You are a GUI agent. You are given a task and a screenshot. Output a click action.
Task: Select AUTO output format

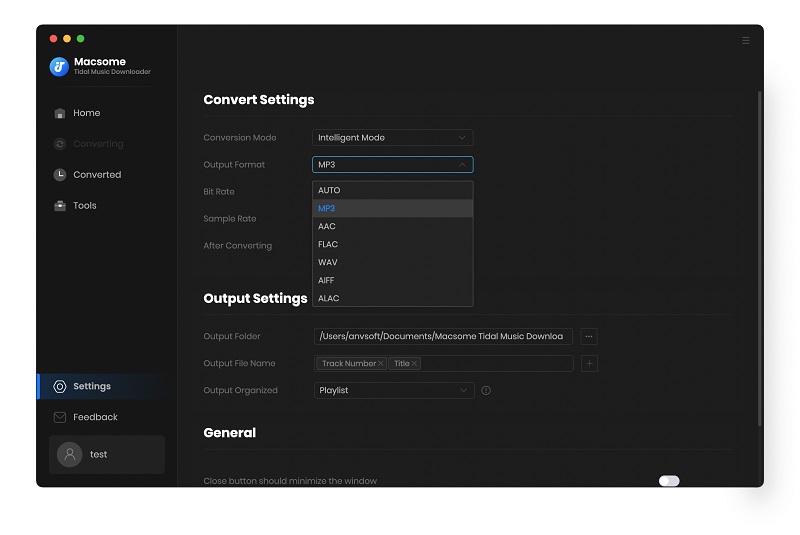click(x=392, y=190)
